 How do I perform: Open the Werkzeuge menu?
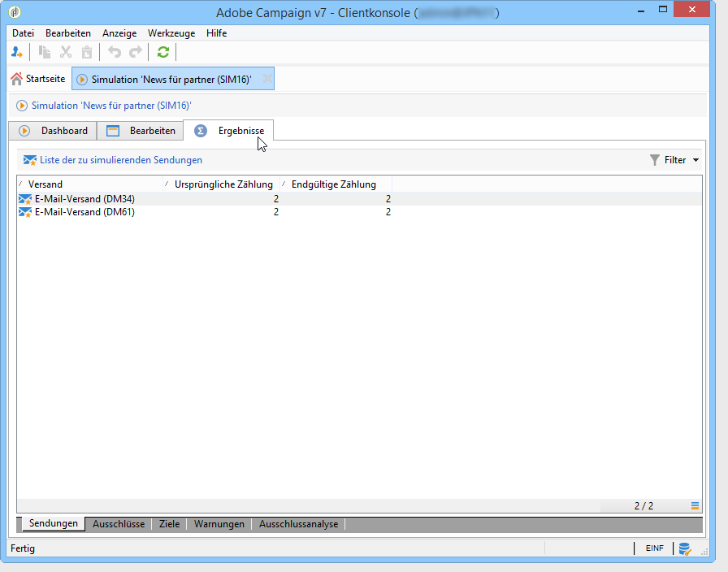pyautogui.click(x=171, y=33)
